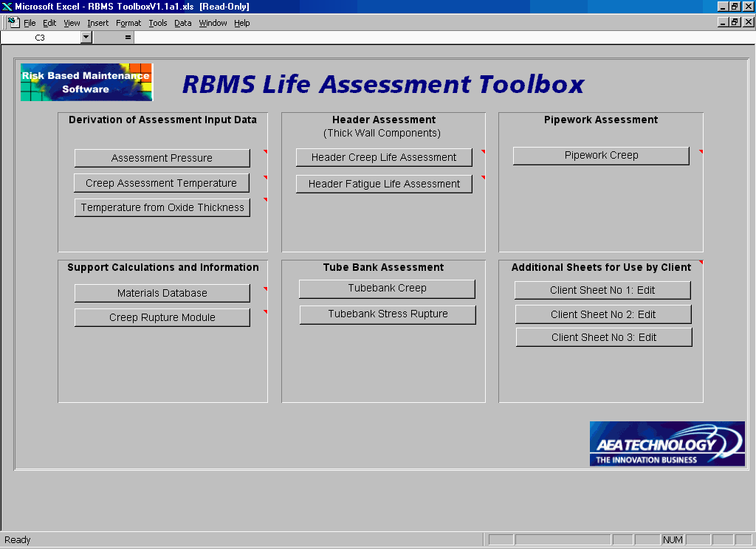Open Creep Assessment Temperature sheet
The height and width of the screenshot is (549, 756).
pos(161,183)
